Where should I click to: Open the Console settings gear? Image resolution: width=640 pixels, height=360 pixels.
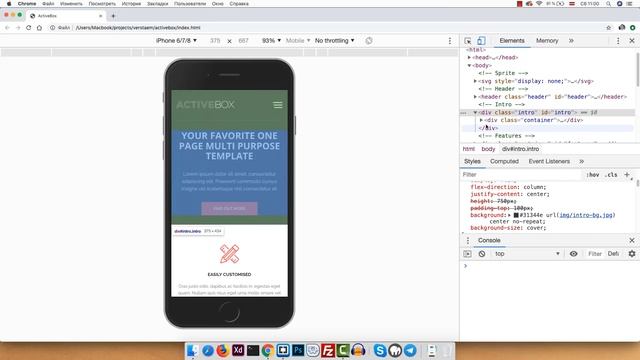(632, 254)
